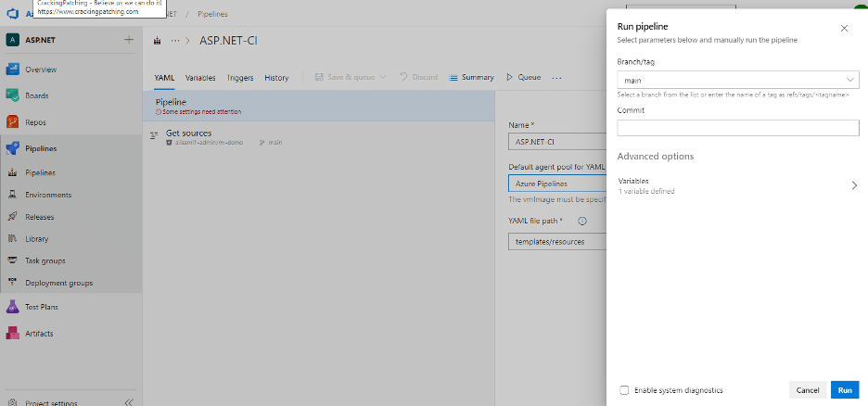
Task: Close the Run pipeline panel
Action: click(x=844, y=28)
